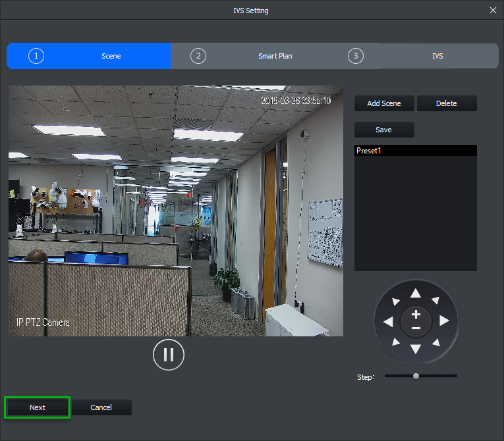This screenshot has width=504, height=441.
Task: Pan camera down with PTZ arrow
Action: click(x=415, y=349)
